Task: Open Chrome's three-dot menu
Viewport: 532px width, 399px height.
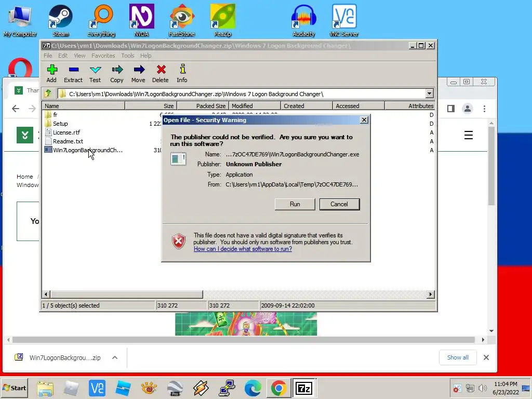Action: click(x=485, y=109)
